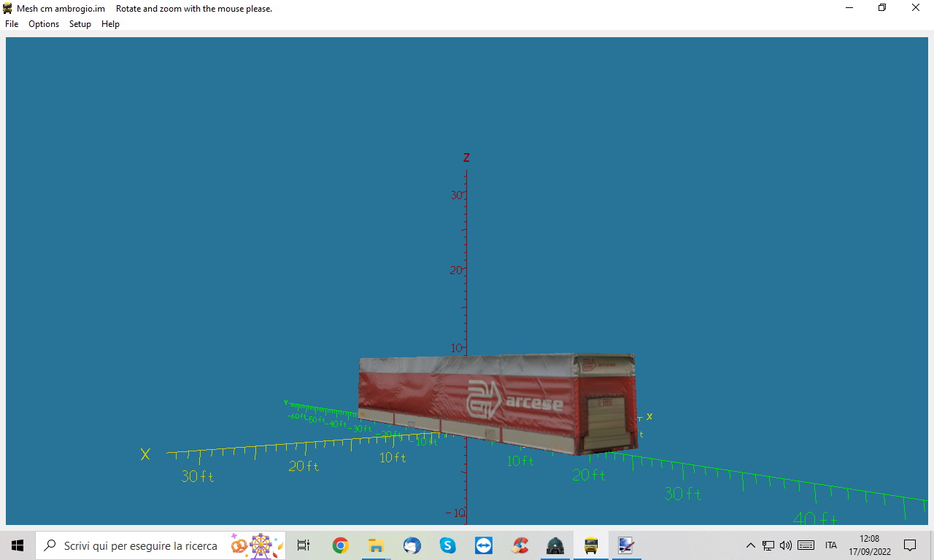The width and height of the screenshot is (934, 560).
Task: Open the last taskbar app with pen icon
Action: pos(626,545)
